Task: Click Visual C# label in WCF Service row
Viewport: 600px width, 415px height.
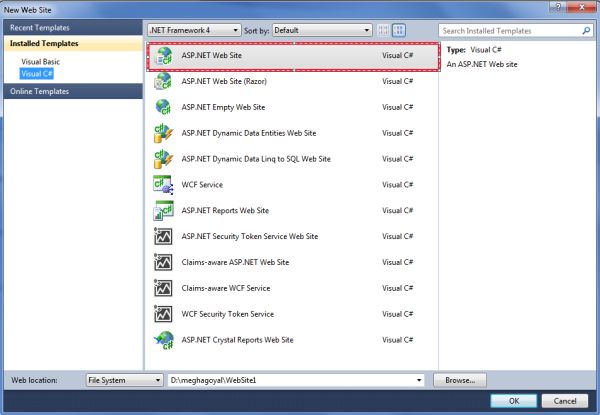Action: coord(398,185)
